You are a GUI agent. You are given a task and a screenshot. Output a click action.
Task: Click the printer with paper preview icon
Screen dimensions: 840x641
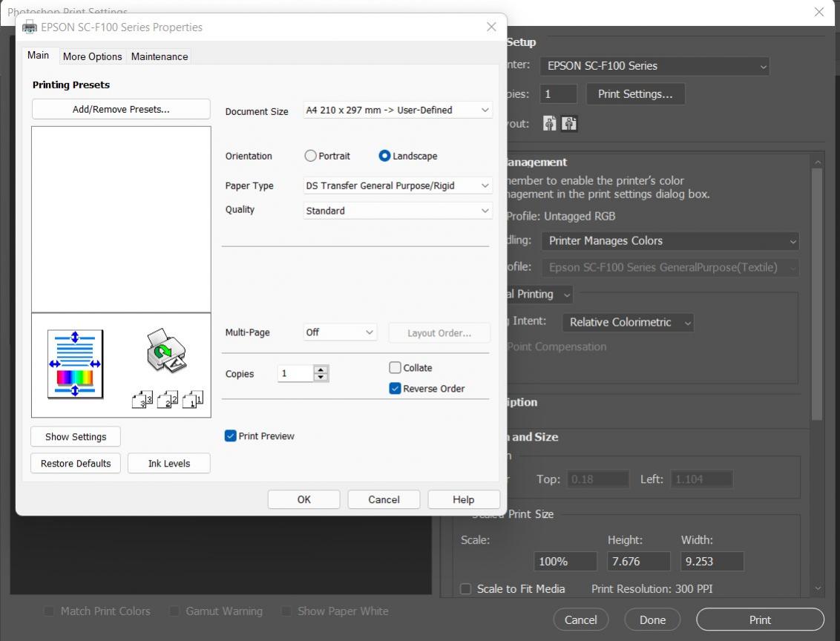(x=167, y=350)
